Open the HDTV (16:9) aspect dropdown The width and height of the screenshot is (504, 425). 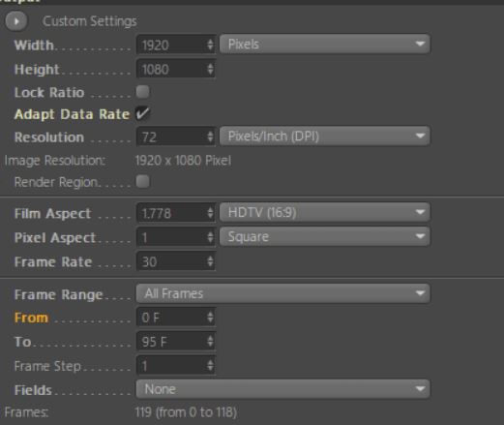(325, 212)
